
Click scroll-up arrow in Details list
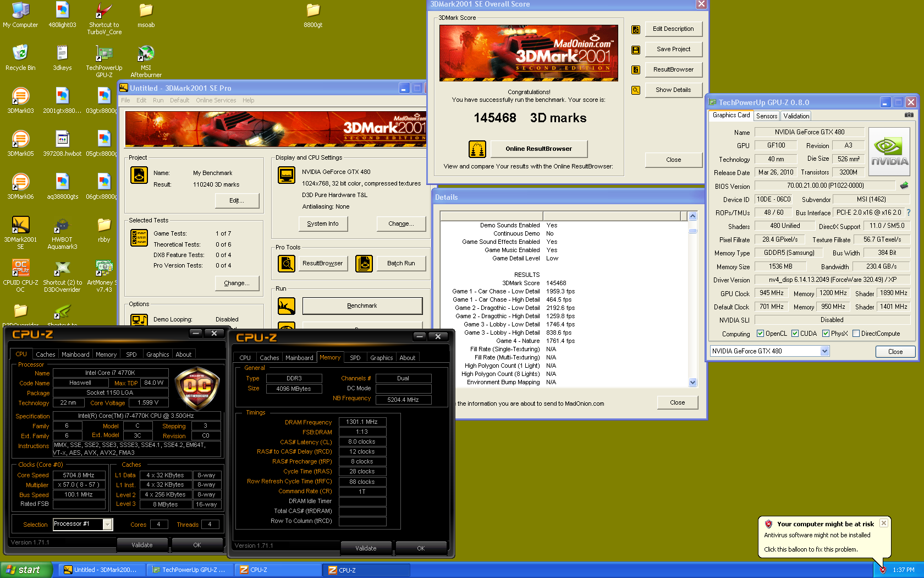693,216
